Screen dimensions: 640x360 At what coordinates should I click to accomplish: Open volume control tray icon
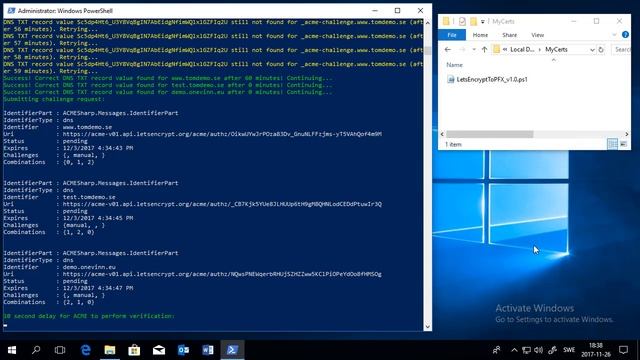tap(539, 350)
